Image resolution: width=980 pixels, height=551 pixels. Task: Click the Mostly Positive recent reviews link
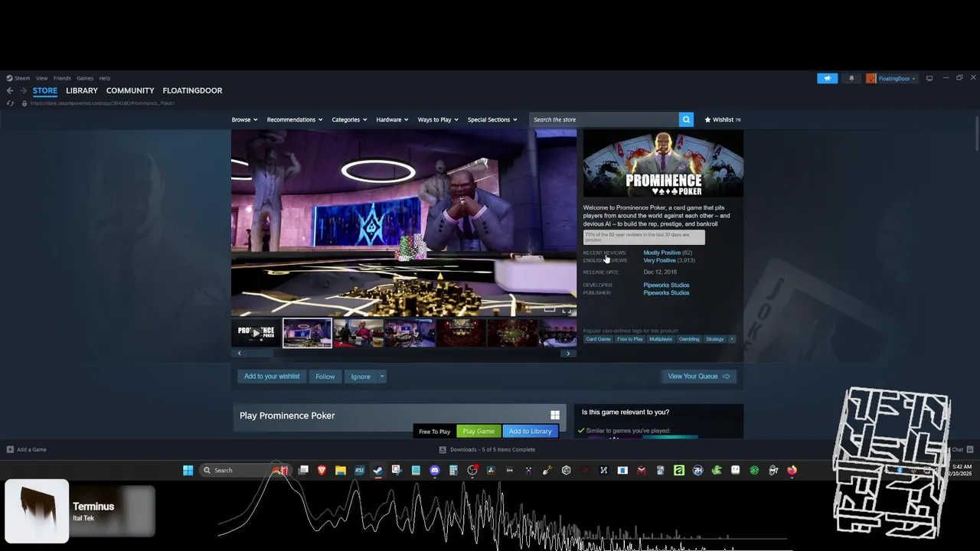pos(661,253)
